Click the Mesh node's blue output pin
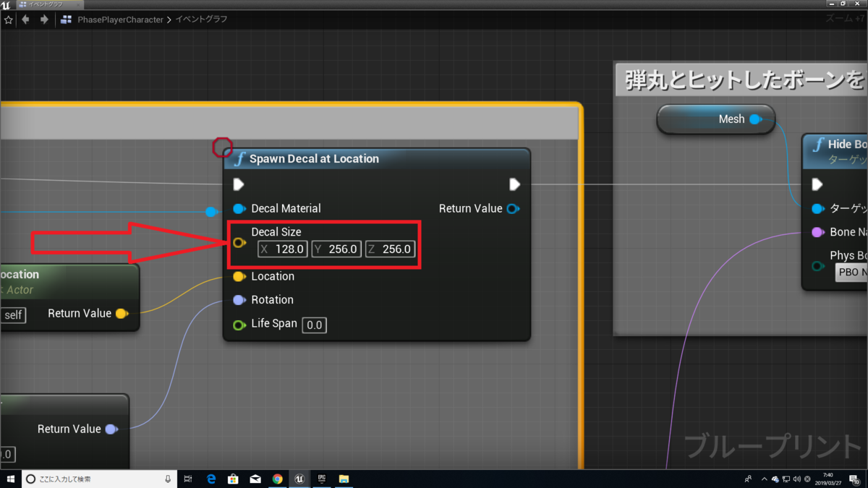 pos(756,119)
